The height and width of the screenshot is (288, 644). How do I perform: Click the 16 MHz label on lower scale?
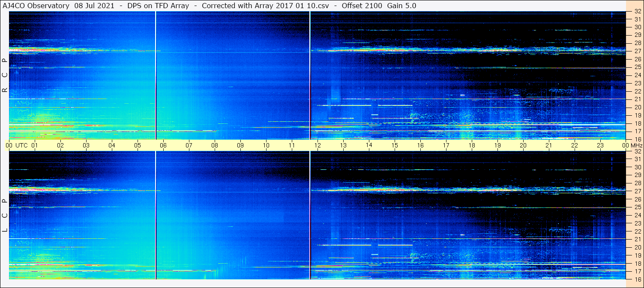point(637,279)
